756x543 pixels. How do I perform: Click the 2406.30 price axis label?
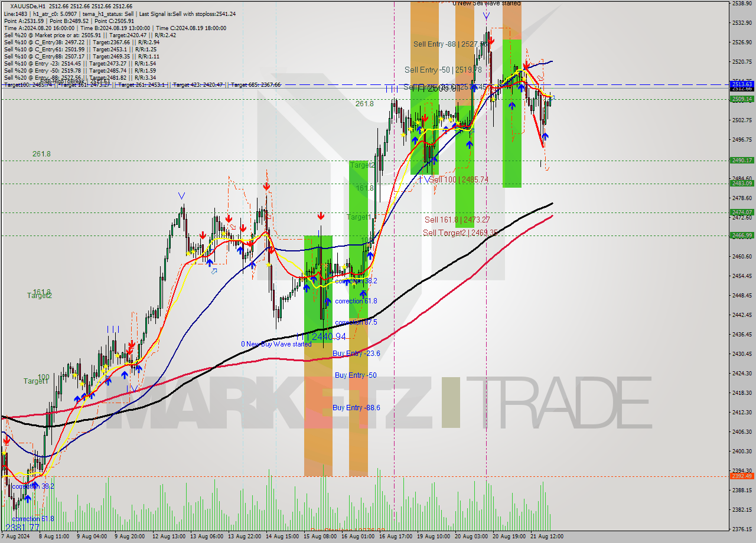tap(742, 431)
